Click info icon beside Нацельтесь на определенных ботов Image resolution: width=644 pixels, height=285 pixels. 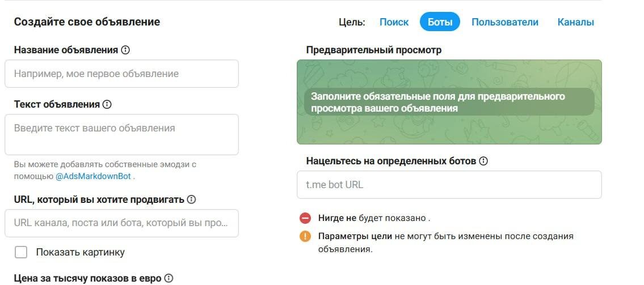click(483, 161)
